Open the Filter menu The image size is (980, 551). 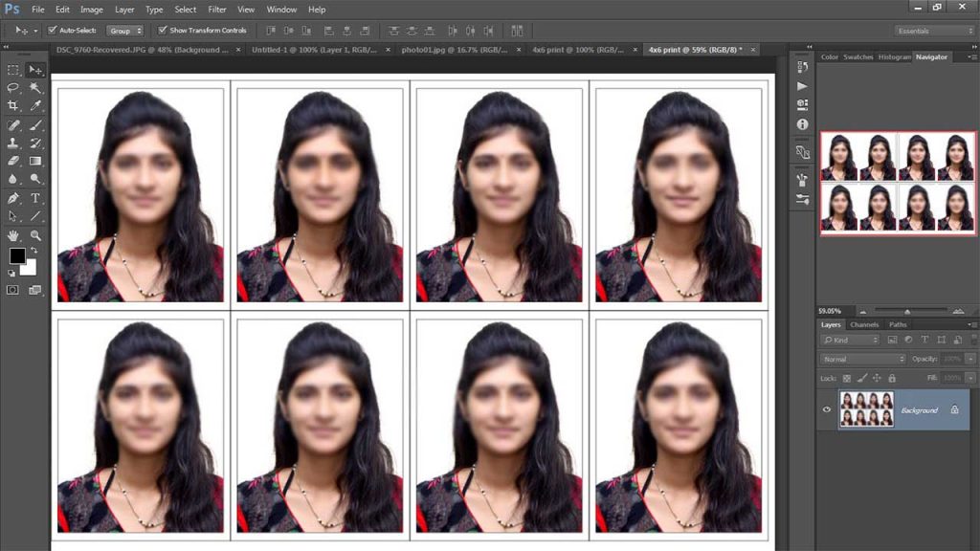pyautogui.click(x=217, y=10)
